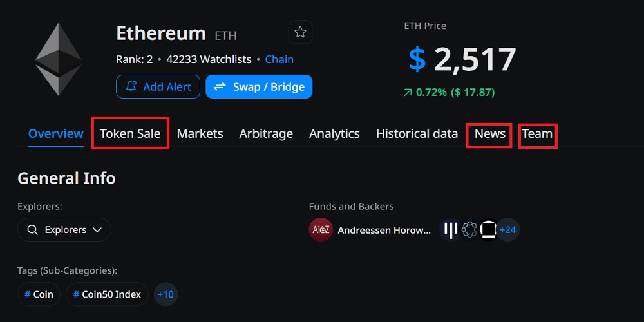View the Historical data tab

click(417, 134)
